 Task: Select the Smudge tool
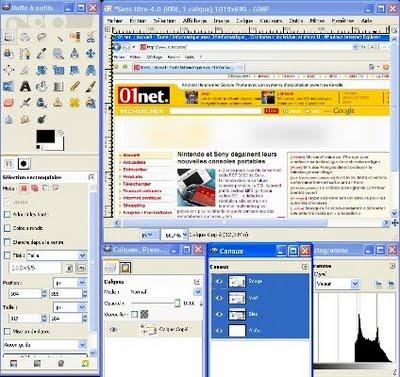pyautogui.click(x=25, y=119)
